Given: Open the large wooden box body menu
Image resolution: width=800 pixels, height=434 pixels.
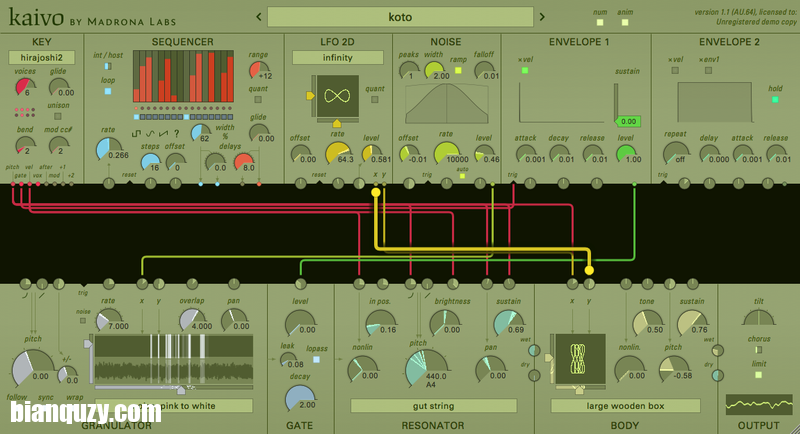Looking at the screenshot, I should point(625,406).
